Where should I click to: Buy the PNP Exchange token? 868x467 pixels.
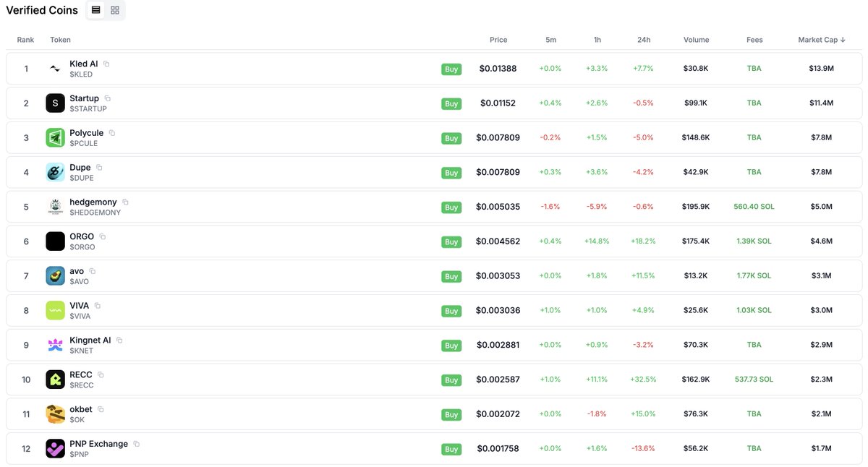click(x=451, y=449)
